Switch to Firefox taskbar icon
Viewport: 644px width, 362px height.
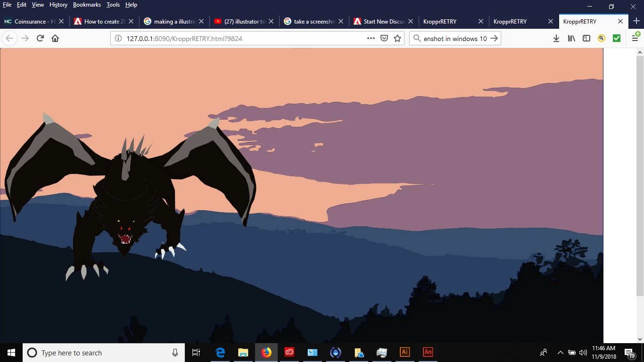tap(266, 353)
